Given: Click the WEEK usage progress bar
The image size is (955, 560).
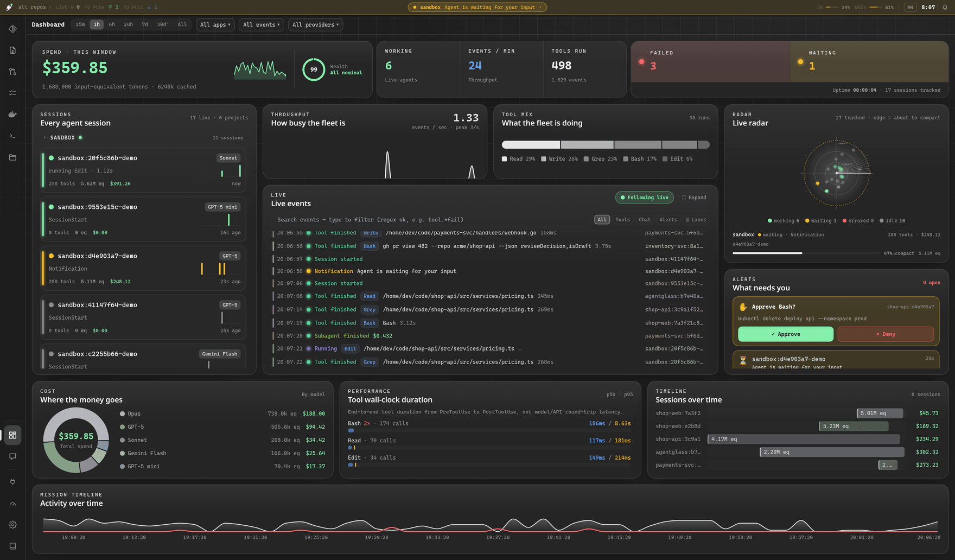Looking at the screenshot, I should [x=876, y=7].
